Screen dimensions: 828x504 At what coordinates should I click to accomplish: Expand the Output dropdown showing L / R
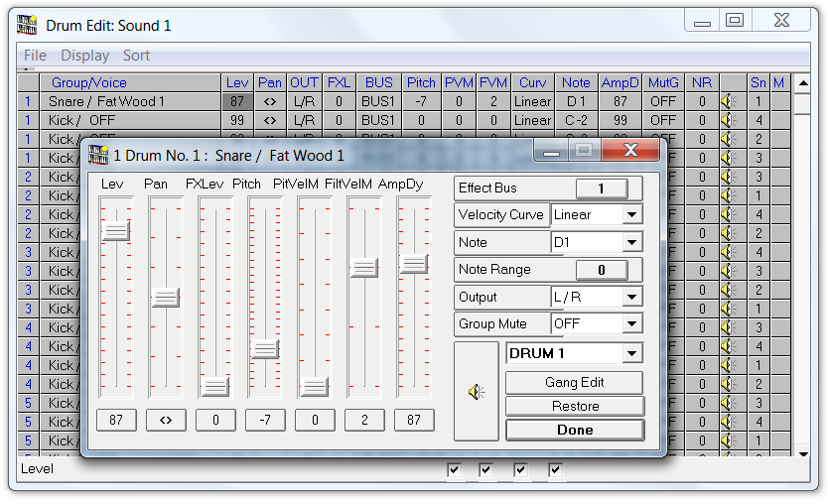[631, 297]
